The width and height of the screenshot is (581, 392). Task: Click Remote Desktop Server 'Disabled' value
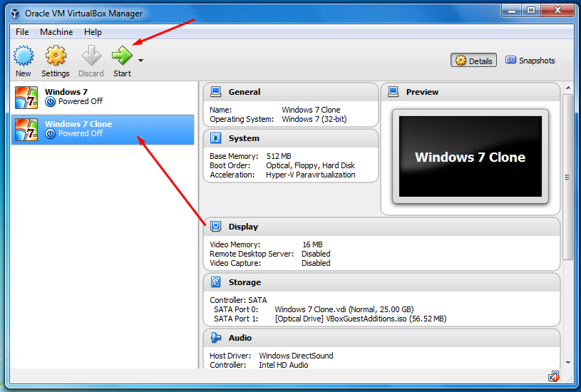point(316,254)
